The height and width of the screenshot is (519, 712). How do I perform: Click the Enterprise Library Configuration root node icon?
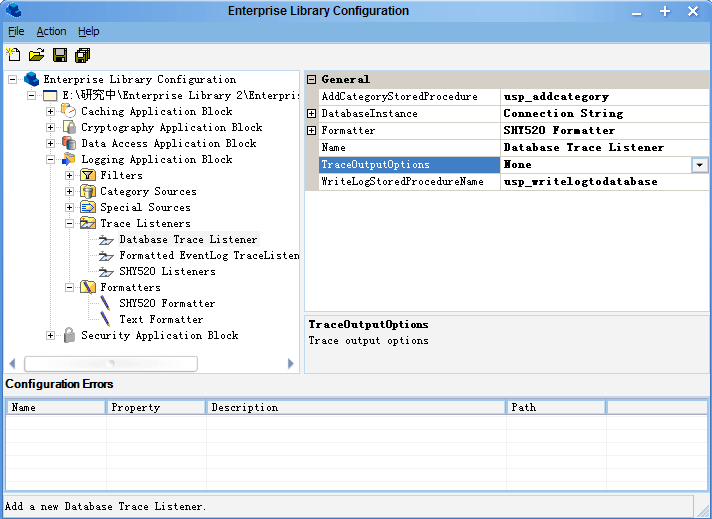[x=31, y=79]
